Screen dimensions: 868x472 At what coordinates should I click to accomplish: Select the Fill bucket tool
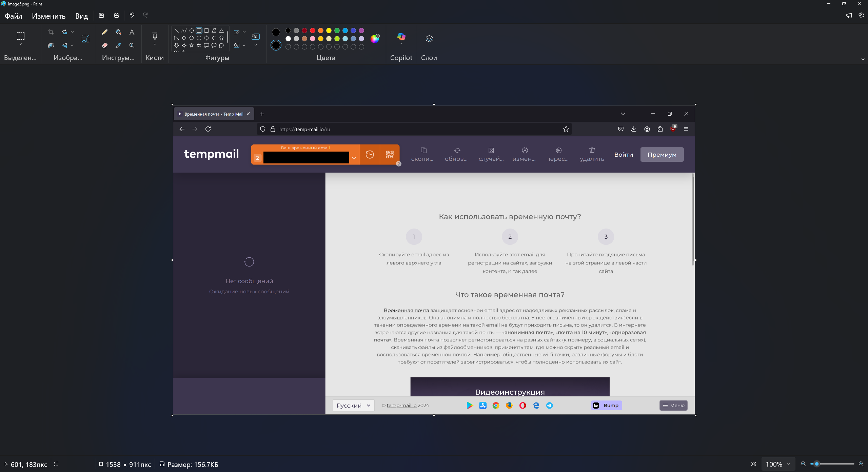118,32
